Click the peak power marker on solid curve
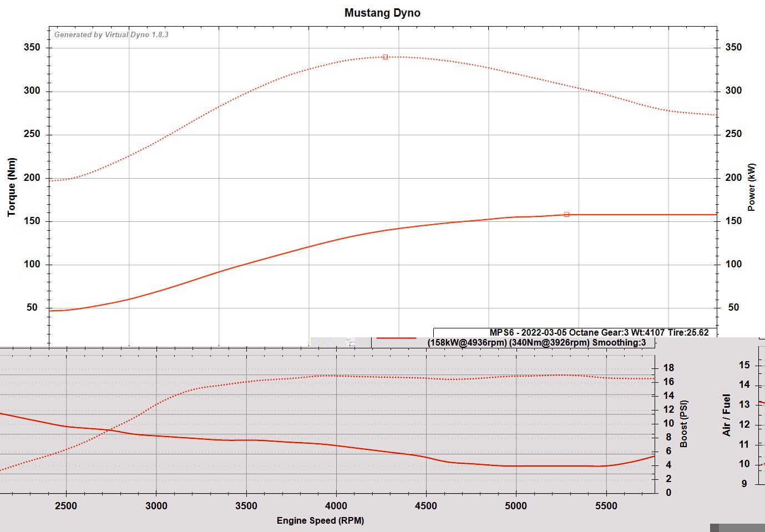Image resolution: width=765 pixels, height=532 pixels. 566,214
